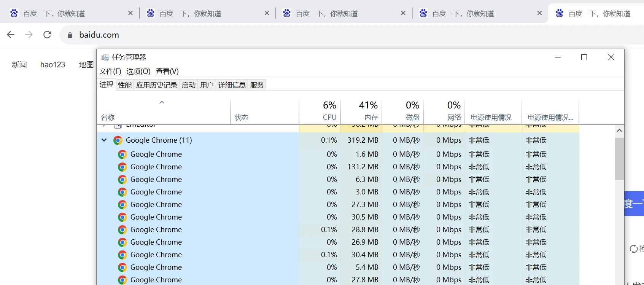Viewport: 644px width, 285px height.
Task: Click Chrome icon of the 5.4 MB process
Action: [x=122, y=267]
